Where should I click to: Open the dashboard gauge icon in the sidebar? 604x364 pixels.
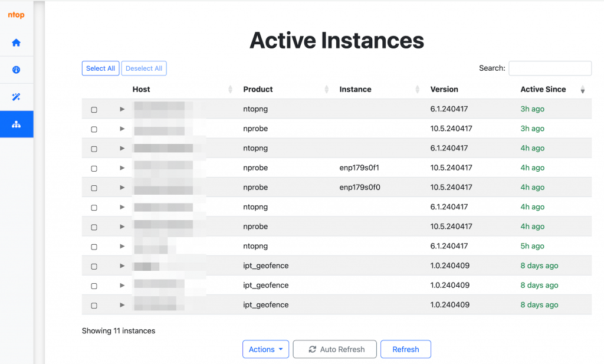(x=16, y=70)
